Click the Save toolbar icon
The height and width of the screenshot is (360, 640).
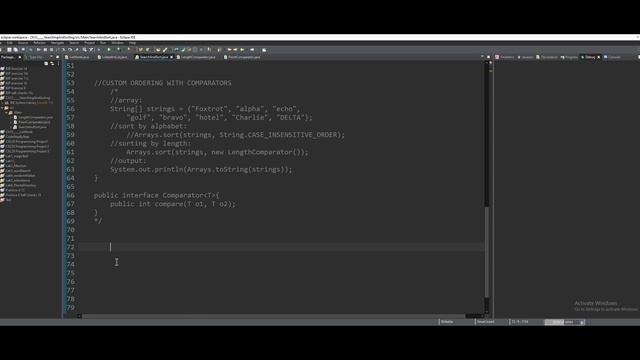click(9, 50)
